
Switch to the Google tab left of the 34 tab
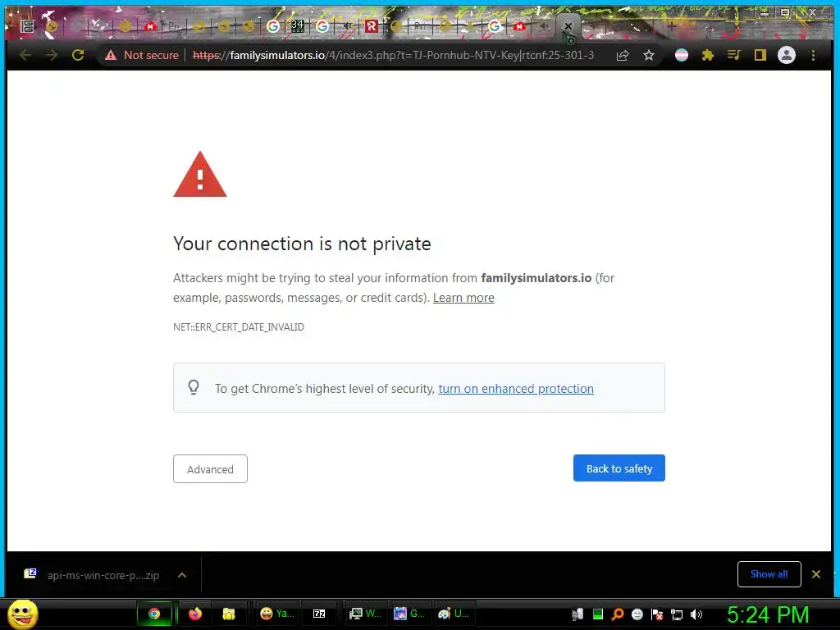click(272, 25)
